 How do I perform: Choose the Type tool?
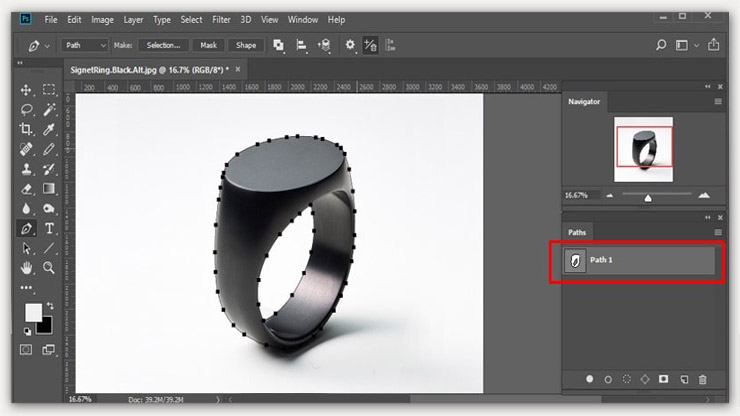pos(49,228)
